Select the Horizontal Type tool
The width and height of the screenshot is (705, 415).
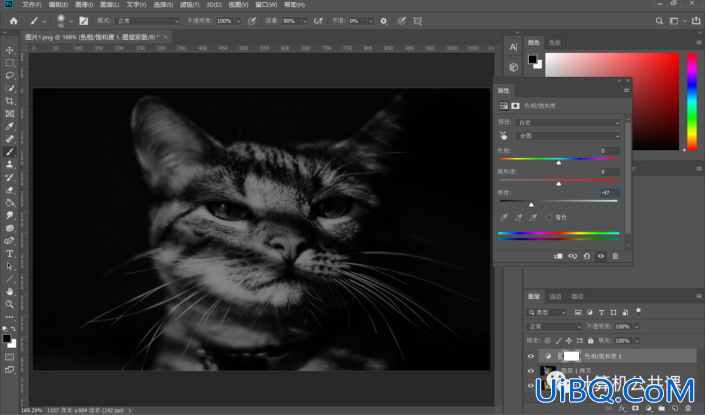tap(9, 254)
